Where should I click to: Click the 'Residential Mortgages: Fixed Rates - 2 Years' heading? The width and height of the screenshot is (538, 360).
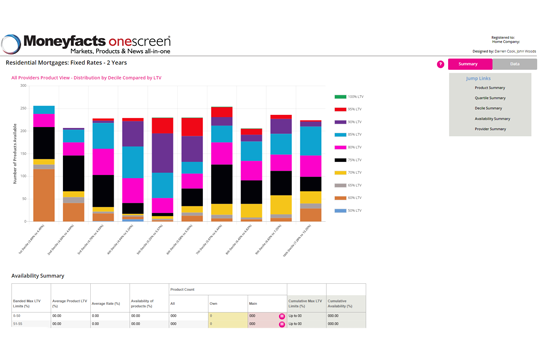click(66, 63)
